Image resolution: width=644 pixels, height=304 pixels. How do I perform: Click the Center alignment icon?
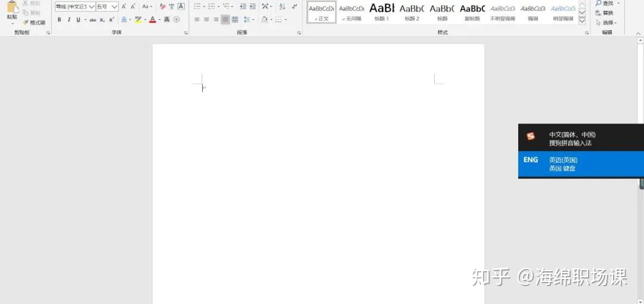click(x=206, y=20)
